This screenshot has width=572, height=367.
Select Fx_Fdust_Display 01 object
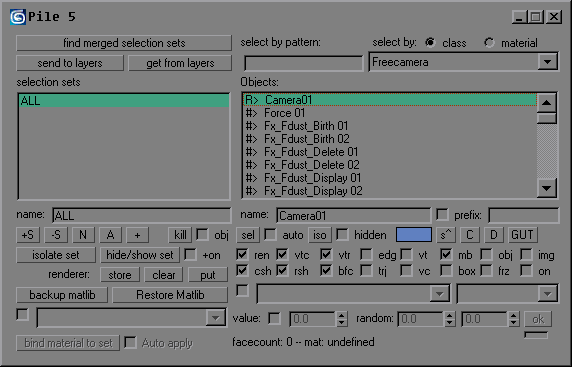click(x=390, y=178)
